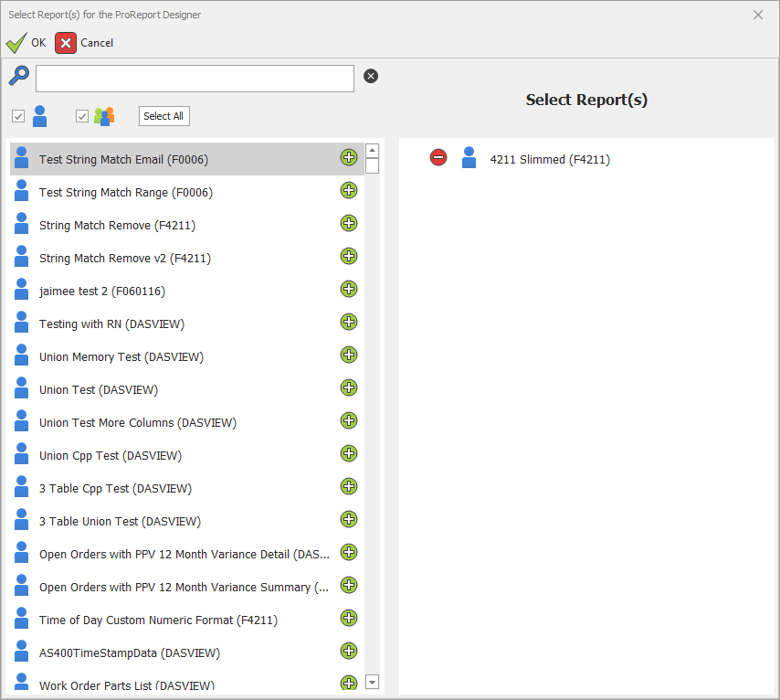Select 'String Match Remove (F4211)' row
This screenshot has width=780, height=700.
[187, 225]
